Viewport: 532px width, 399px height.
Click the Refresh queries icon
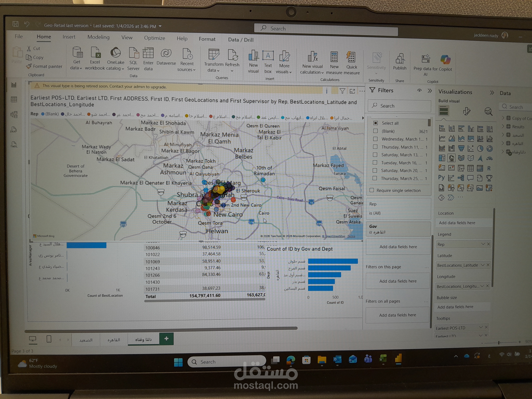233,55
